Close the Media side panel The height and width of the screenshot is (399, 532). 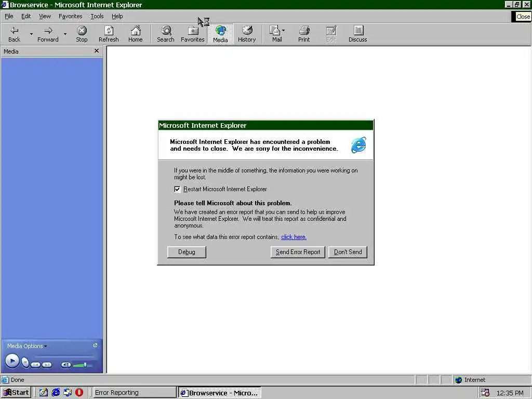click(x=96, y=50)
